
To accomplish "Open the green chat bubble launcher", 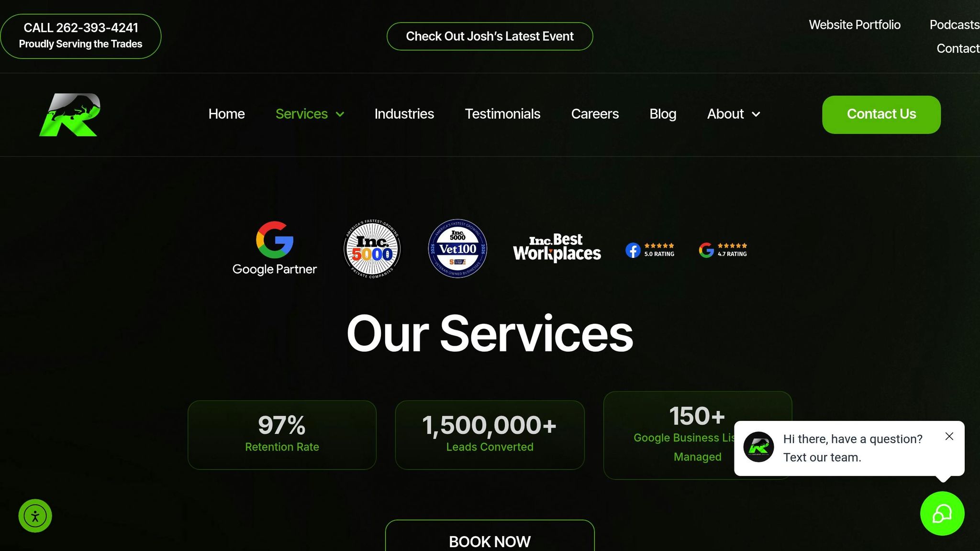I will [942, 514].
